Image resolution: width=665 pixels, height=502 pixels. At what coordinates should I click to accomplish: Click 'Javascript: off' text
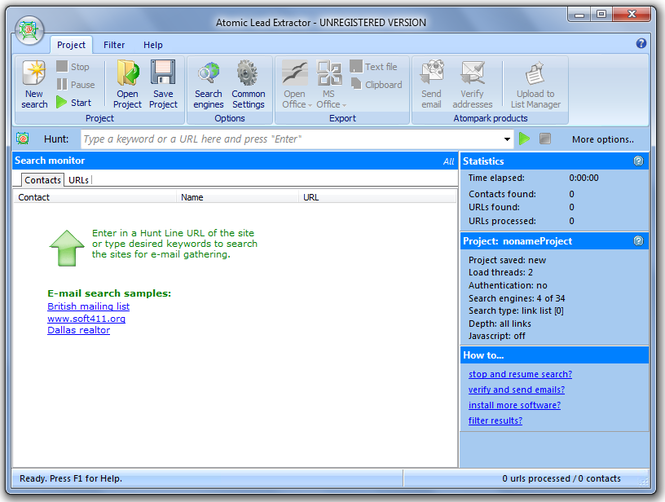(x=497, y=336)
